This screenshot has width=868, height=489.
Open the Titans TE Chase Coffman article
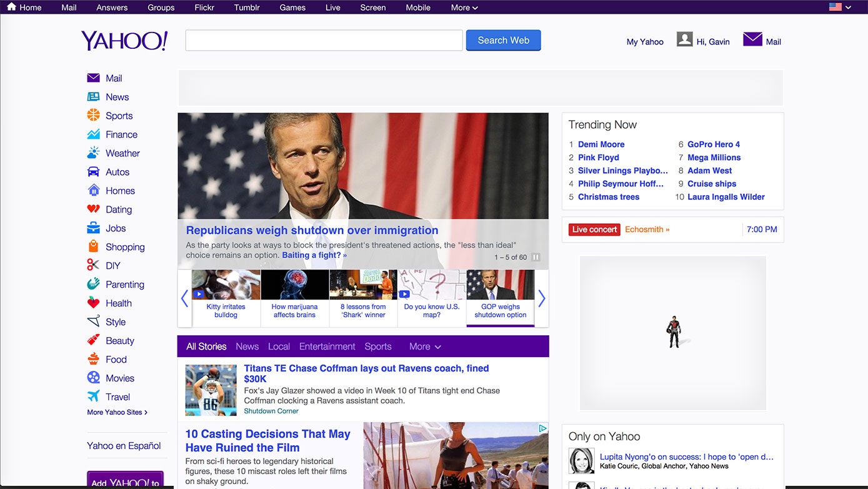[366, 373]
